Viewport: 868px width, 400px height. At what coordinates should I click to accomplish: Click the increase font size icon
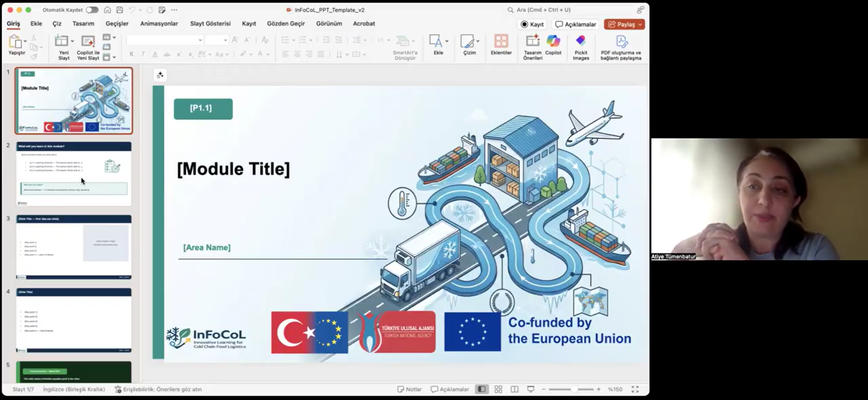click(x=235, y=40)
